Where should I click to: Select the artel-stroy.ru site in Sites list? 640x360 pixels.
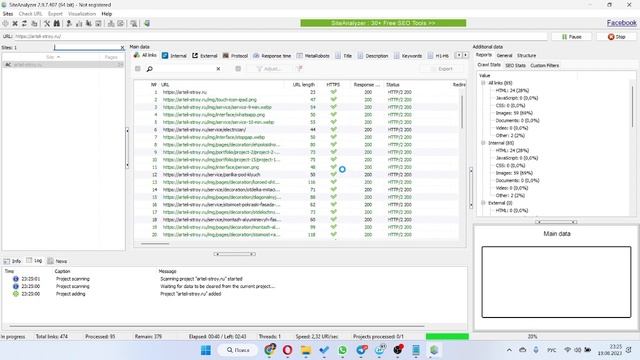(x=63, y=65)
